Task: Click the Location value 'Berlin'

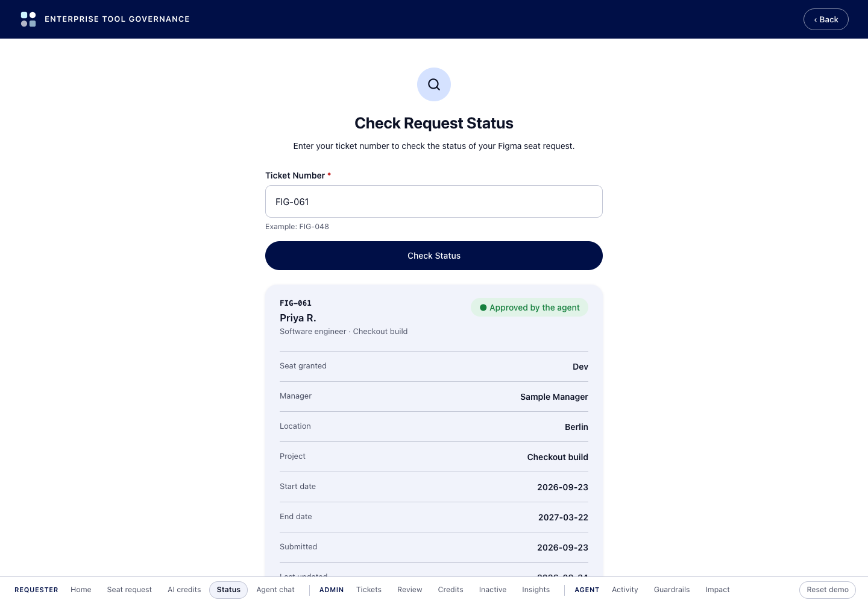Action: [x=576, y=427]
